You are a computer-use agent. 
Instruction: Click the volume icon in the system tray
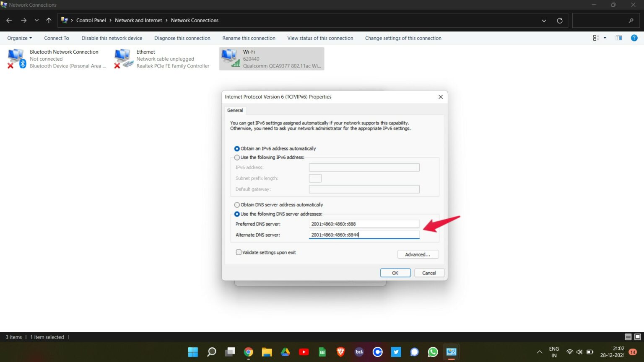(579, 352)
